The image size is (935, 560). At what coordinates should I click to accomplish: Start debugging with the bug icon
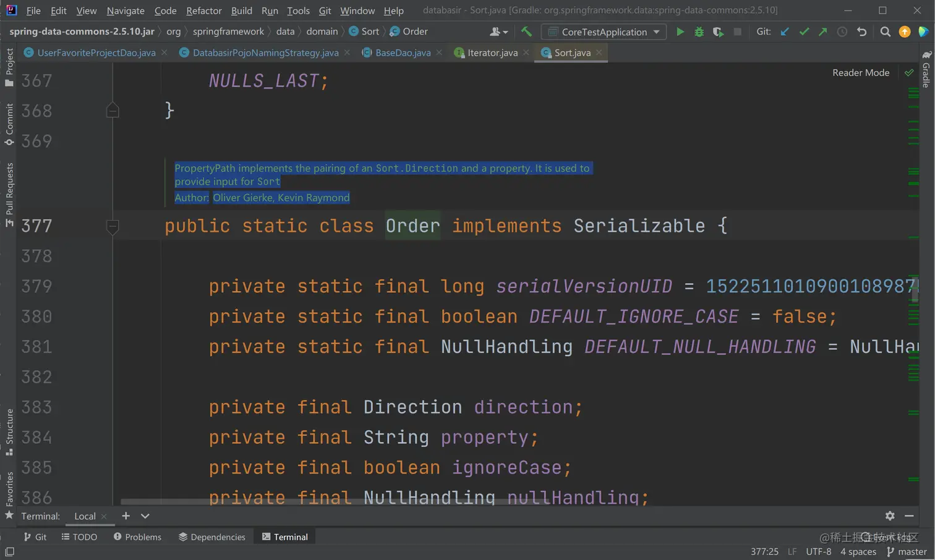(x=699, y=32)
